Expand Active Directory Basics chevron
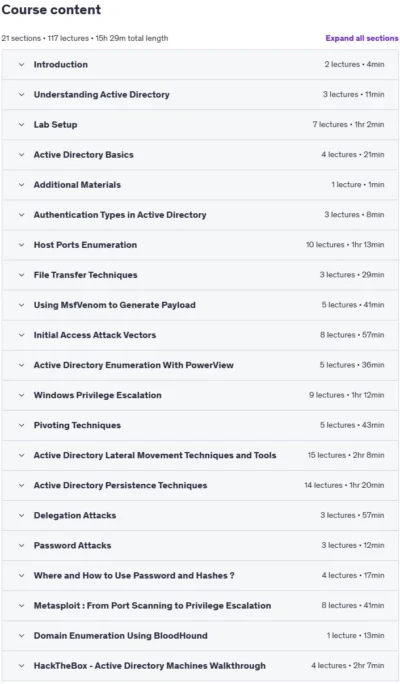Screen dimensions: 400x684 pyautogui.click(x=21, y=155)
